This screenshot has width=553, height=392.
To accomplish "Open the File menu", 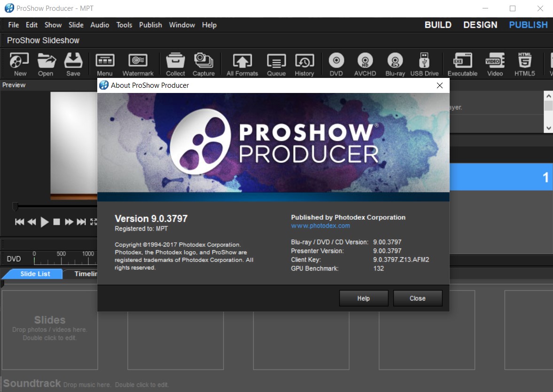I will pos(14,25).
